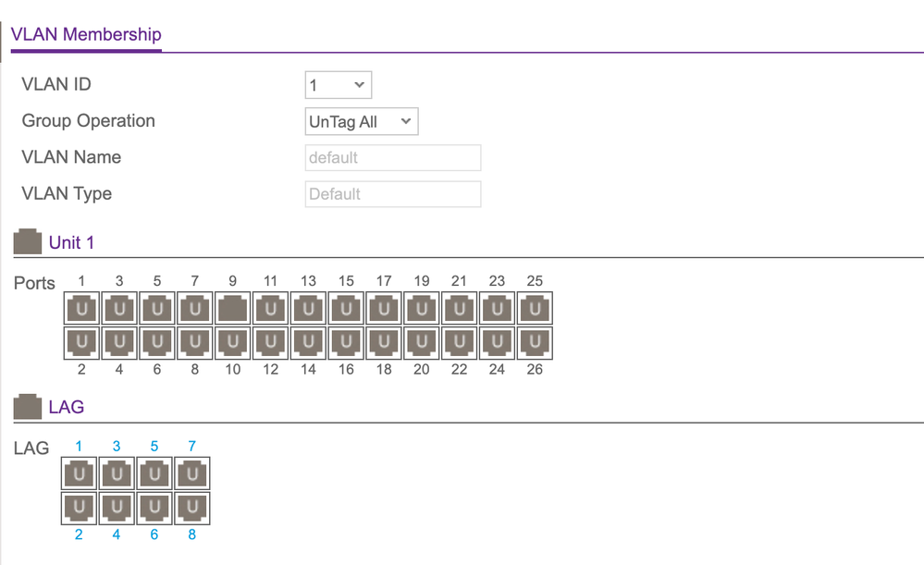Click port 1 membership icon

coord(81,309)
